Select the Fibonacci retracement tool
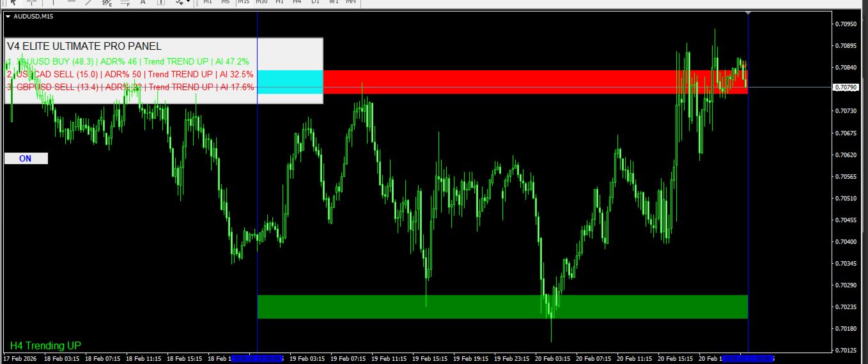868x364 pixels. [125, 2]
